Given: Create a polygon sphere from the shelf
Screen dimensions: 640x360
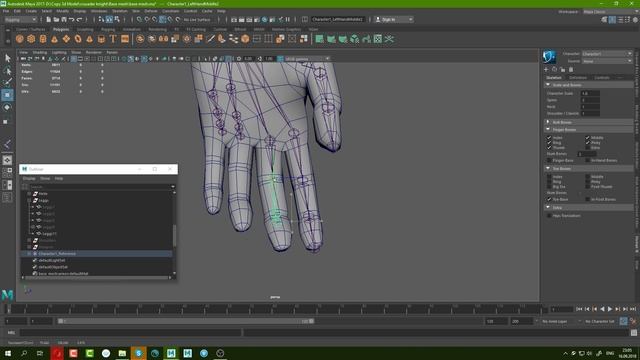Looking at the screenshot, I should point(19,39).
